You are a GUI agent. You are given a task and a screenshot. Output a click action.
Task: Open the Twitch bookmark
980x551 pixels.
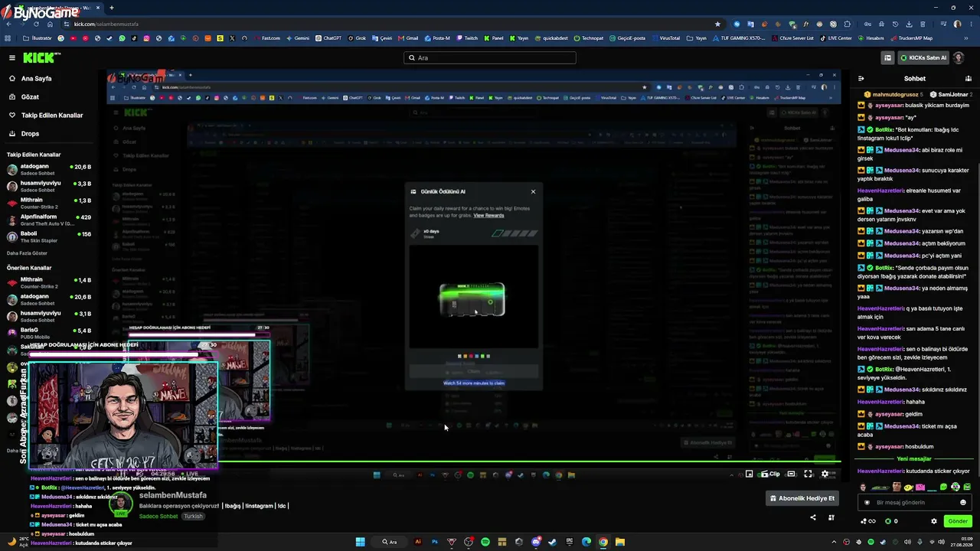(x=467, y=38)
